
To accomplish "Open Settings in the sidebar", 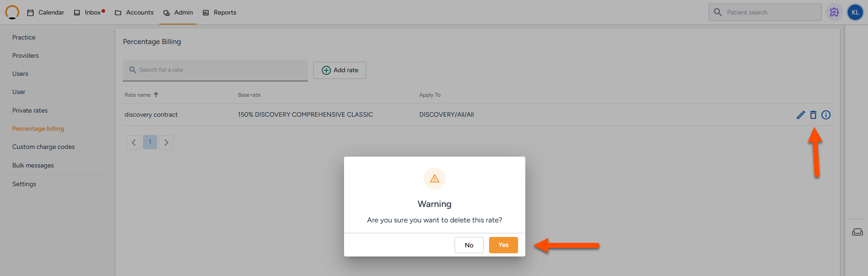I will (x=24, y=184).
